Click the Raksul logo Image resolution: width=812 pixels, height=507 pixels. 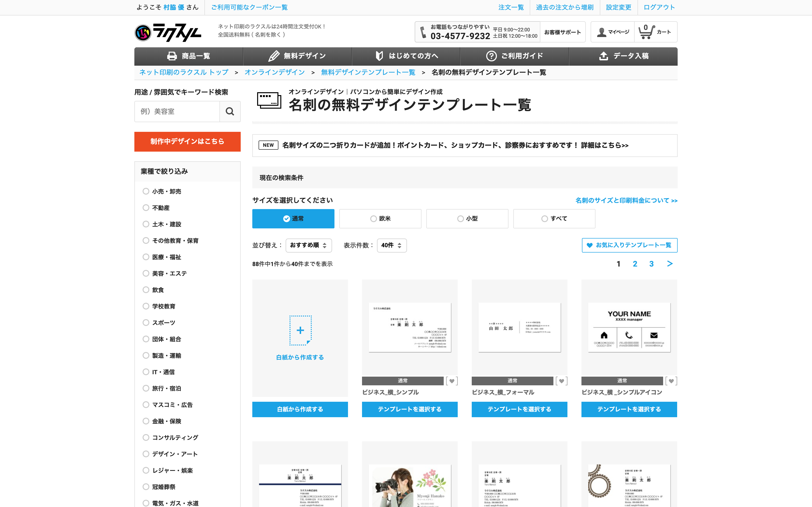(x=168, y=33)
